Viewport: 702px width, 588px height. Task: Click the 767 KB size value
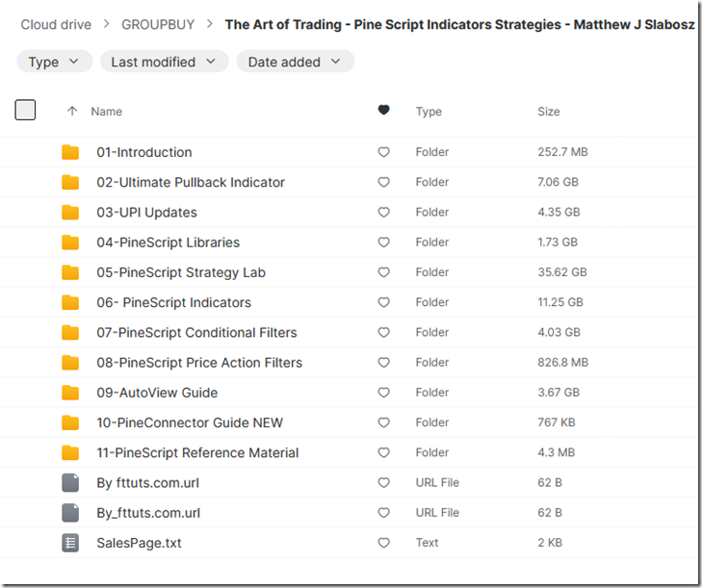pyautogui.click(x=556, y=422)
